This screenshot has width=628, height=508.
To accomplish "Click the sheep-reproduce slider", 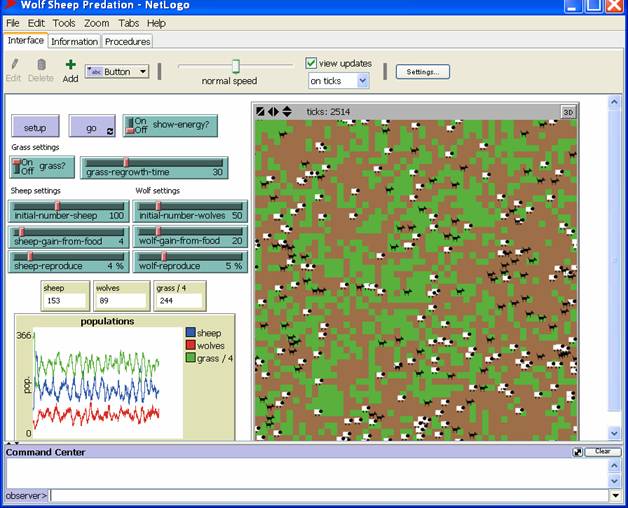I will (x=69, y=262).
